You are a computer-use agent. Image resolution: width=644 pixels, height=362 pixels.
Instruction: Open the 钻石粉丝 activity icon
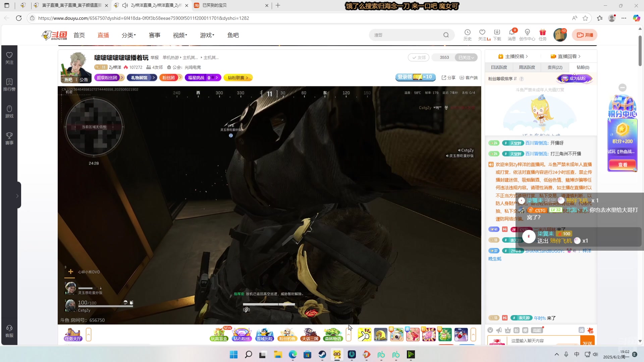pyautogui.click(x=242, y=334)
